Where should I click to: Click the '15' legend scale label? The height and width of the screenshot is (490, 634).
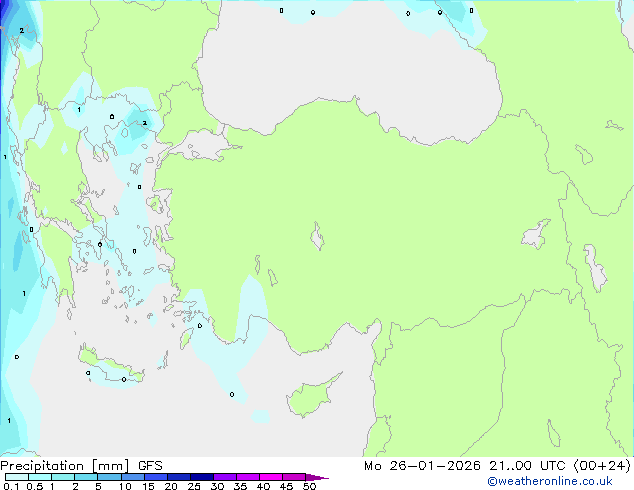[x=148, y=486]
